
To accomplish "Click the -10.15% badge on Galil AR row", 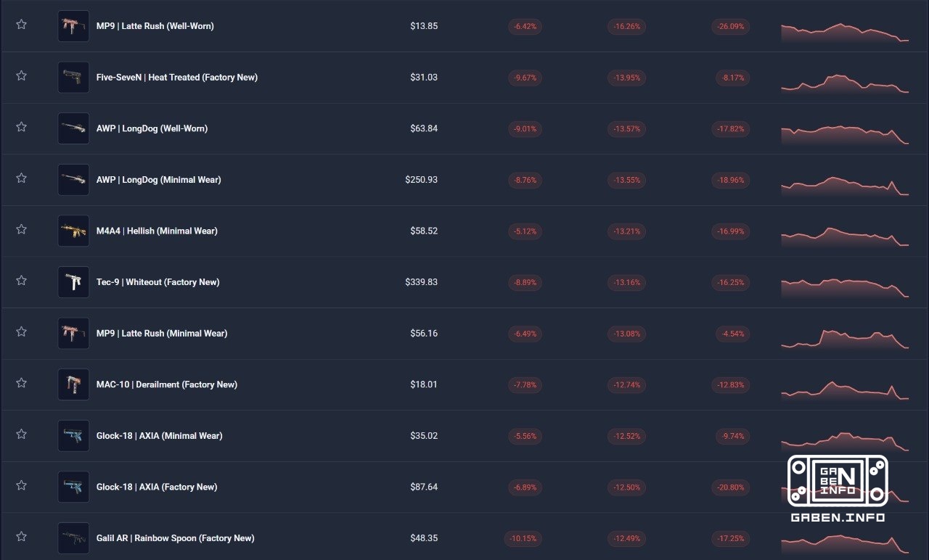I will pos(522,538).
